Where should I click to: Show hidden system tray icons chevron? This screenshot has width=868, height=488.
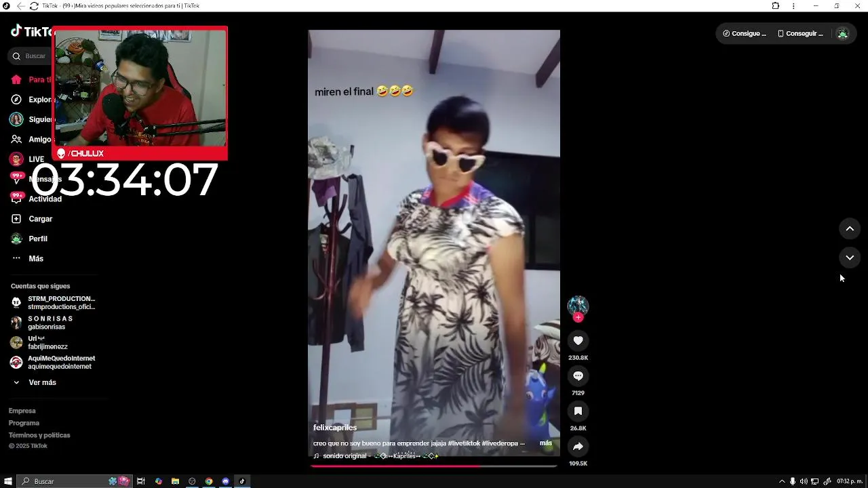[782, 482]
